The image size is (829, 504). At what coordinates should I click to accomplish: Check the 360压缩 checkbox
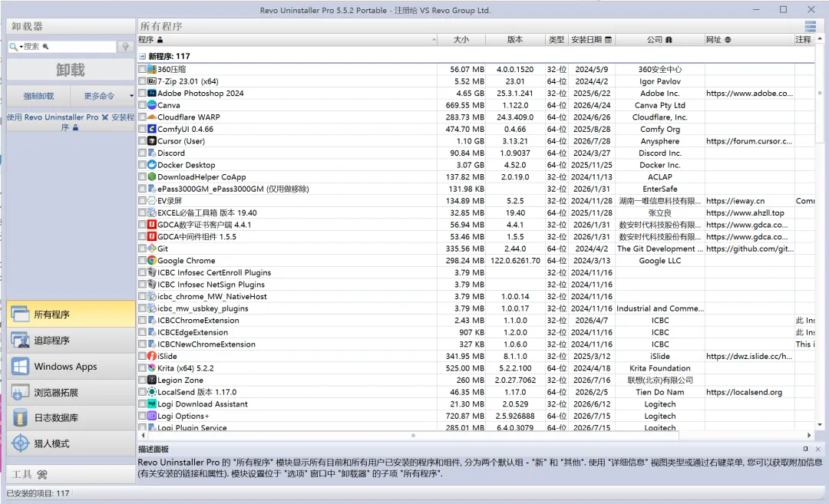point(142,69)
